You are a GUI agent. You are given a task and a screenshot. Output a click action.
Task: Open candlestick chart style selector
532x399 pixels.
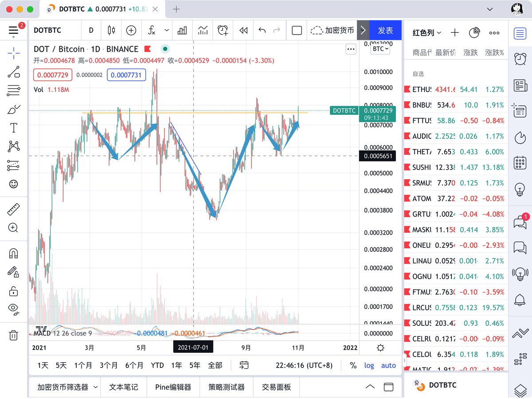[x=112, y=30]
